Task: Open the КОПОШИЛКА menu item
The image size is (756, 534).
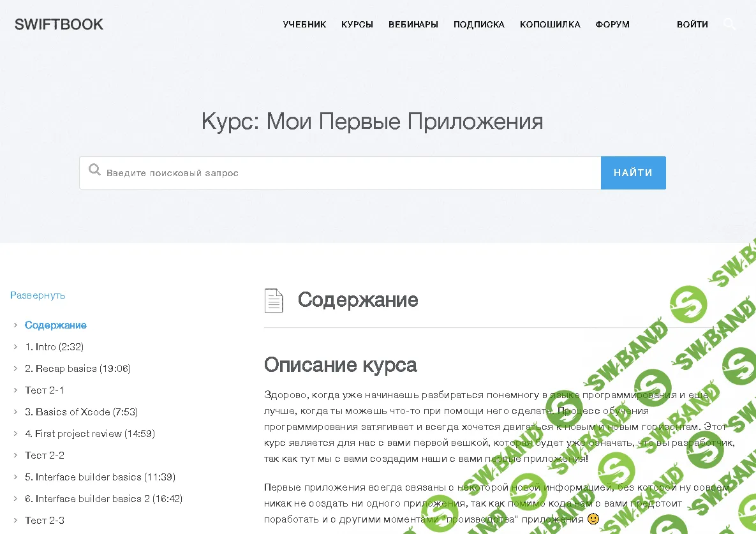Action: tap(550, 24)
